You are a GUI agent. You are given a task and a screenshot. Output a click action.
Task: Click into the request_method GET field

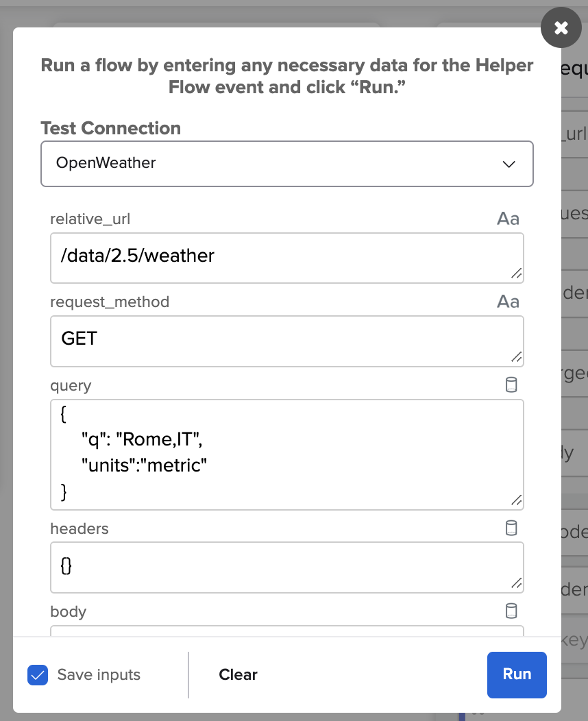click(274, 340)
